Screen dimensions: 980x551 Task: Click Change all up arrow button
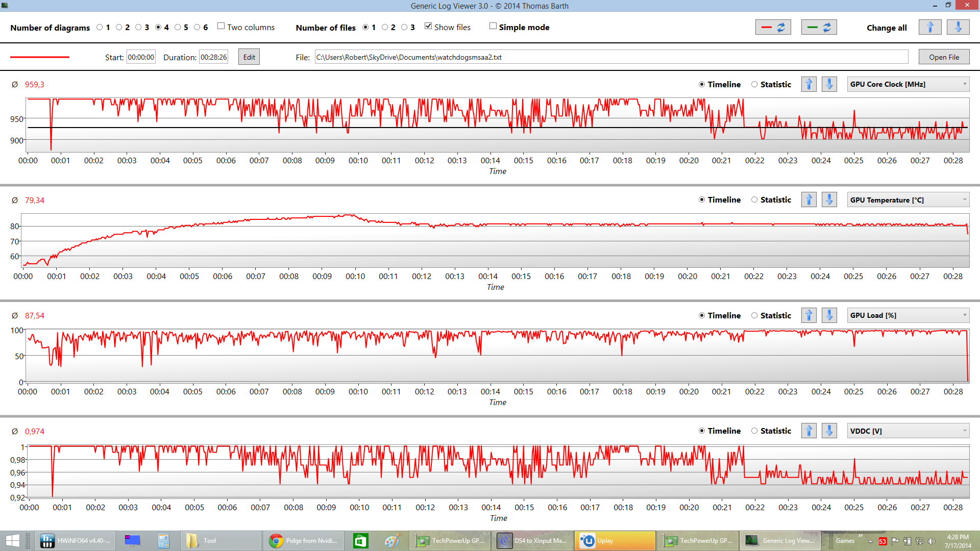tap(930, 28)
